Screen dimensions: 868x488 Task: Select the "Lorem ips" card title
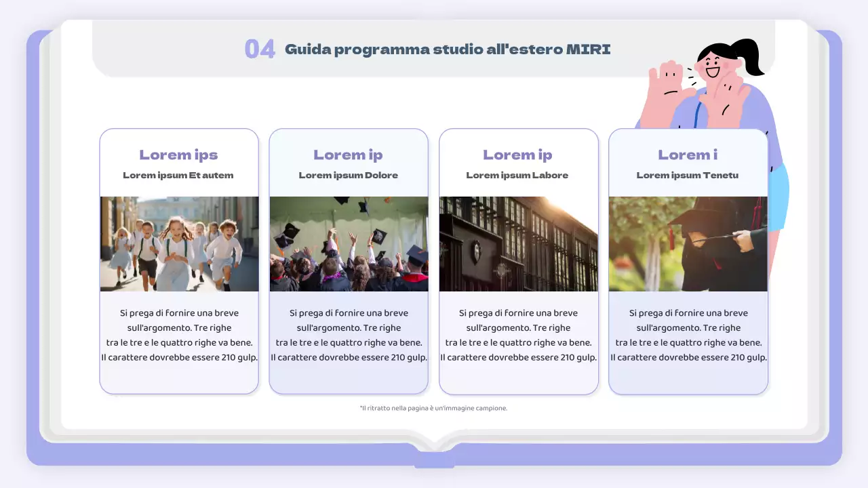[178, 155]
